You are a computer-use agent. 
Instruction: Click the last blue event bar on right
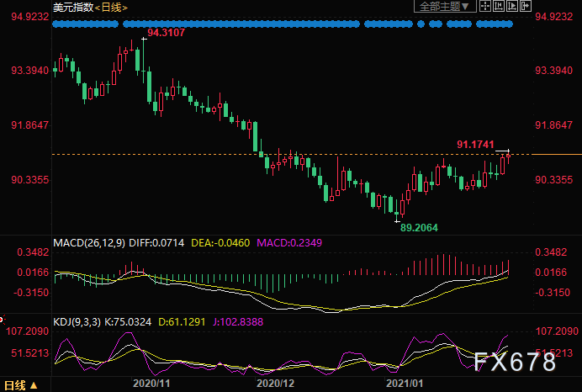coord(495,24)
